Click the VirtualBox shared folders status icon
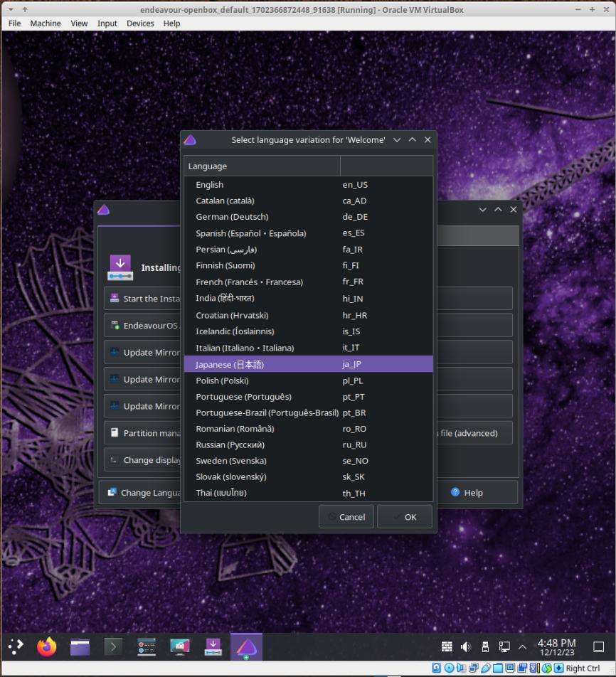Image resolution: width=616 pixels, height=677 pixels. tap(498, 668)
